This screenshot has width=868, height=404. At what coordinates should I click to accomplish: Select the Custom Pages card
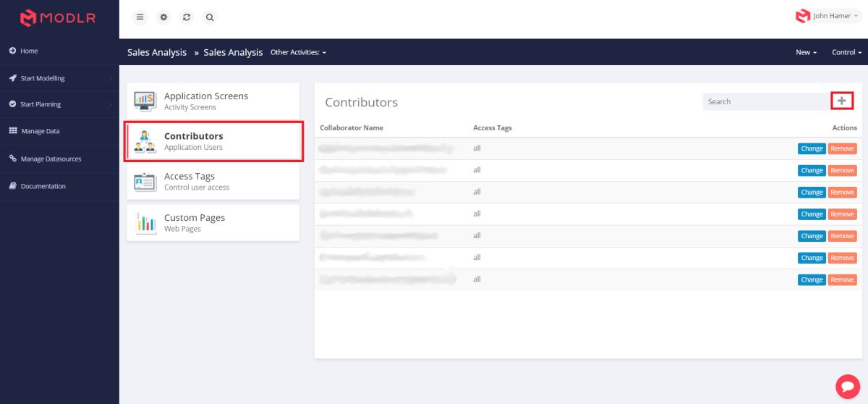point(213,222)
